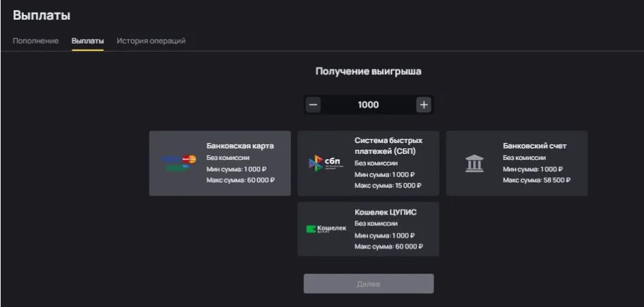Pick the Банковский счет title
The height and width of the screenshot is (307, 644).
click(534, 146)
